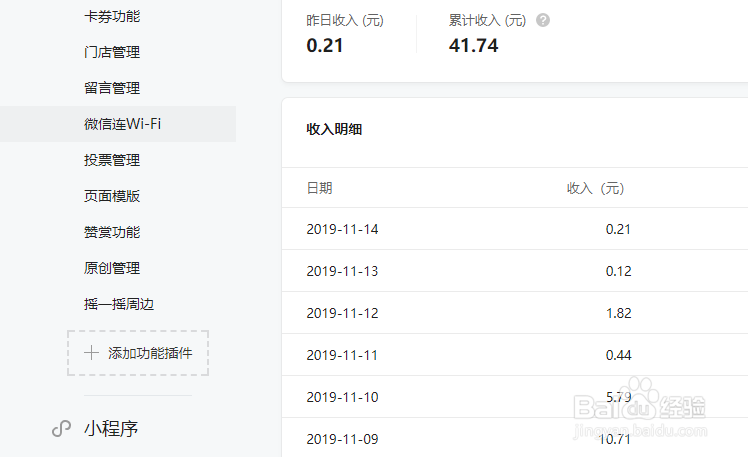
Task: Open 卡券功能 in the sidebar
Action: (x=112, y=16)
